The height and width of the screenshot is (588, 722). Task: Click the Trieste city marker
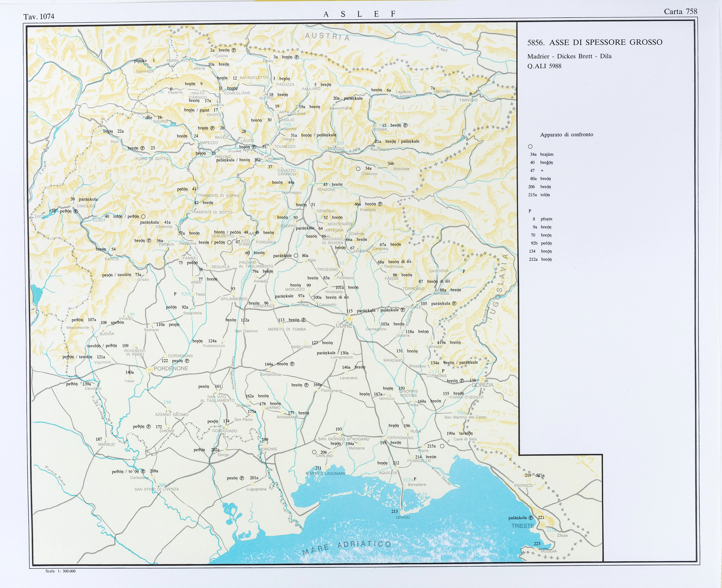pyautogui.click(x=542, y=525)
